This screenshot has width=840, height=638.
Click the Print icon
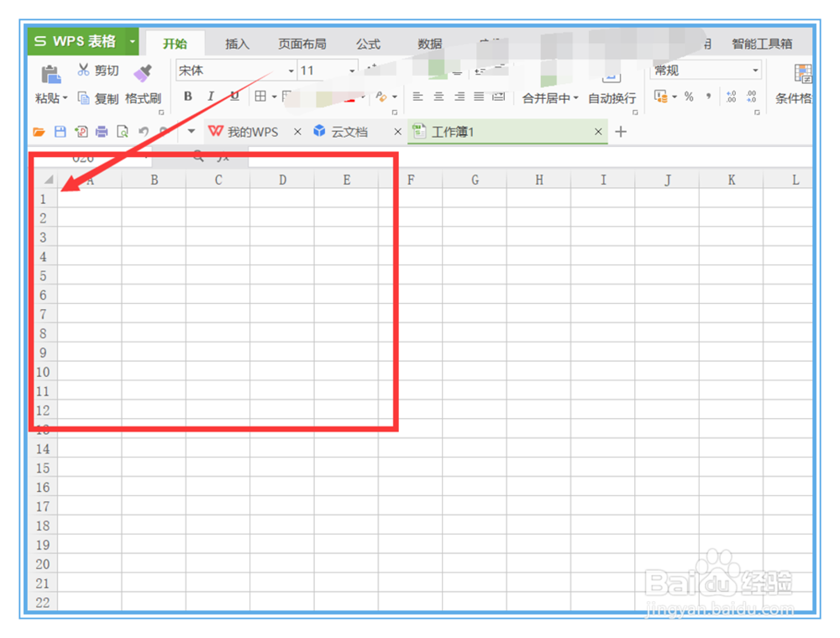point(102,132)
